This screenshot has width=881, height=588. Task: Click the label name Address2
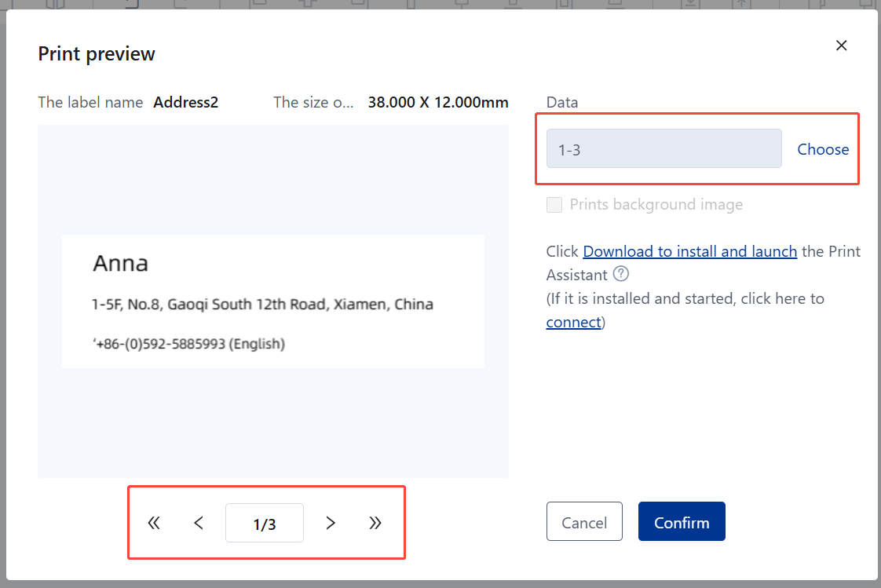[185, 102]
